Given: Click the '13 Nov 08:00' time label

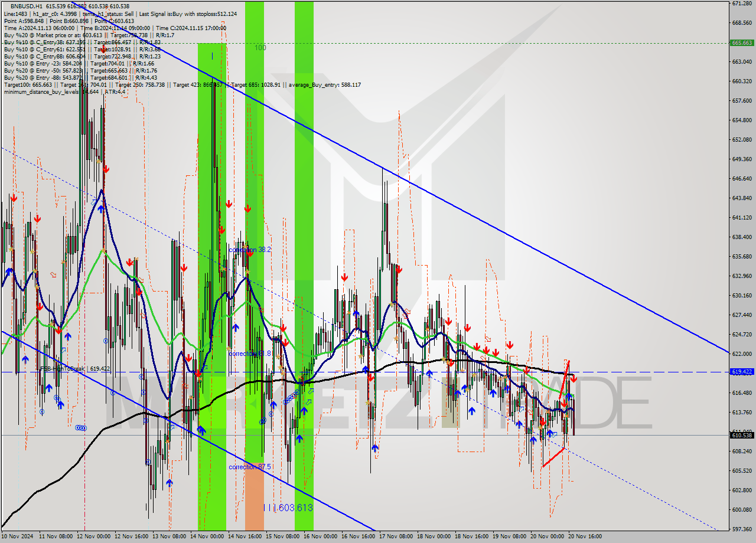Looking at the screenshot, I should pyautogui.click(x=169, y=537).
